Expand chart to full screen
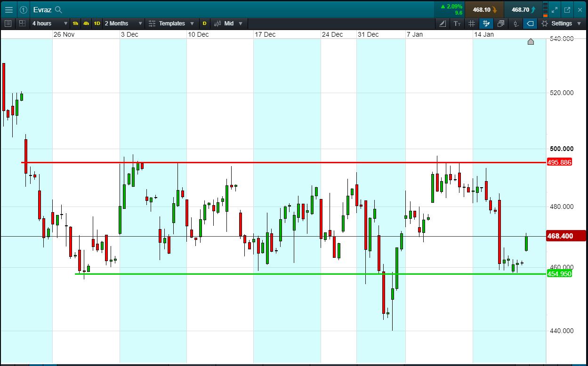The width and height of the screenshot is (588, 366). pyautogui.click(x=555, y=9)
